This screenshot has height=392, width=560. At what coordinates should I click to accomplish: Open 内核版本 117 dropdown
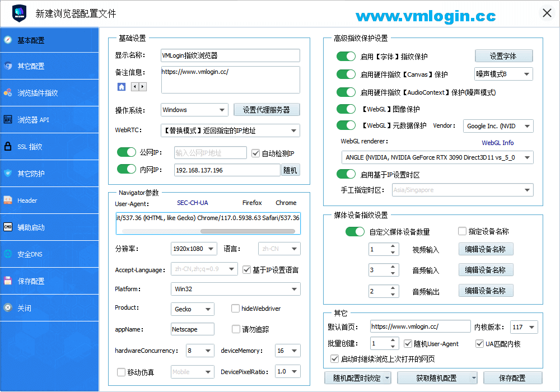coord(524,327)
